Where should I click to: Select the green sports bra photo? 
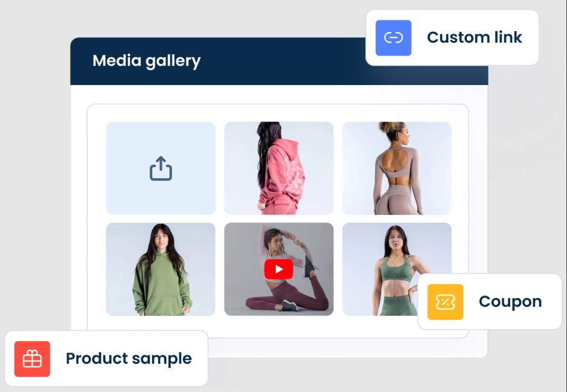380,269
